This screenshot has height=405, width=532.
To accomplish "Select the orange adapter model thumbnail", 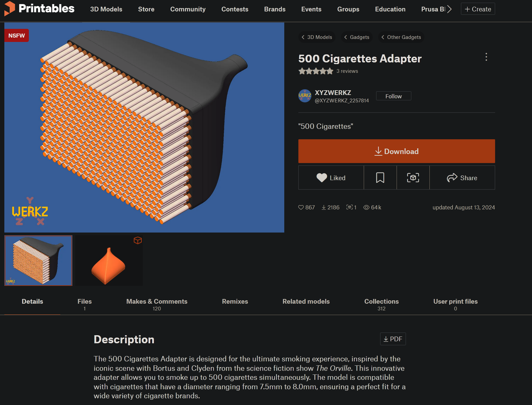I will click(x=109, y=261).
